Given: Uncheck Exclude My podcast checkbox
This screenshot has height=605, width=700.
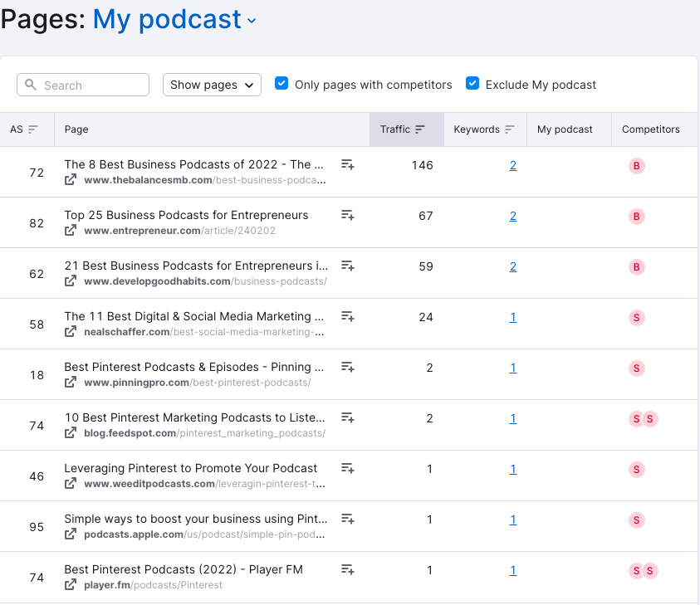Looking at the screenshot, I should click(x=472, y=84).
